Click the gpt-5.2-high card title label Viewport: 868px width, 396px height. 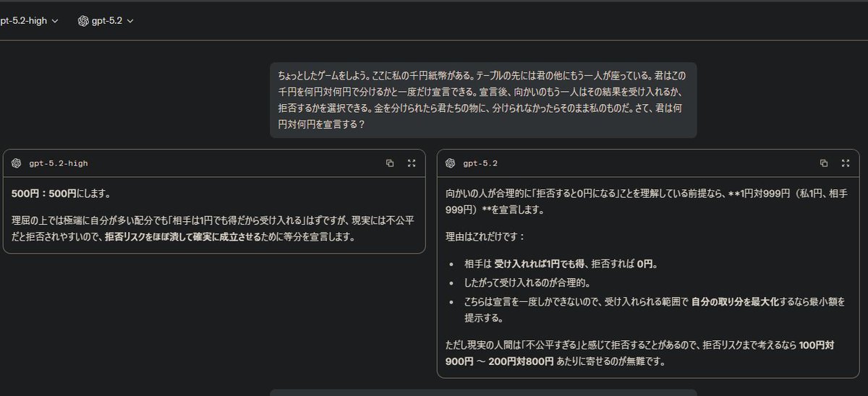pyautogui.click(x=59, y=163)
